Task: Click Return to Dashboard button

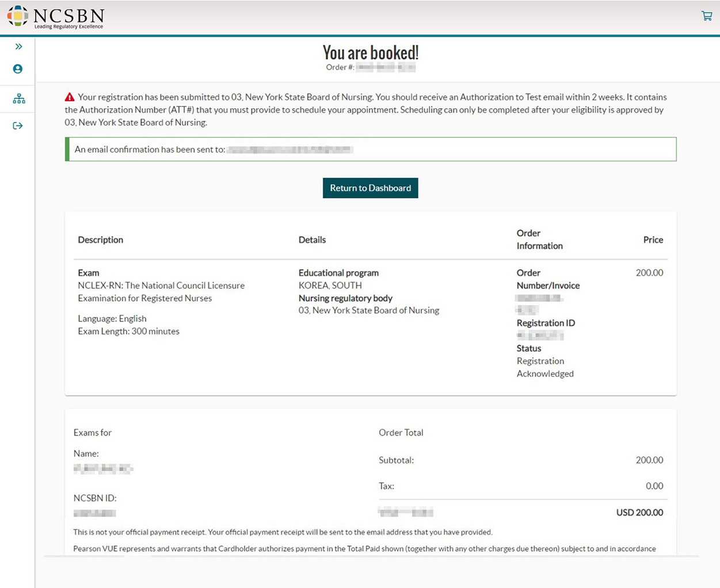Action: point(371,188)
